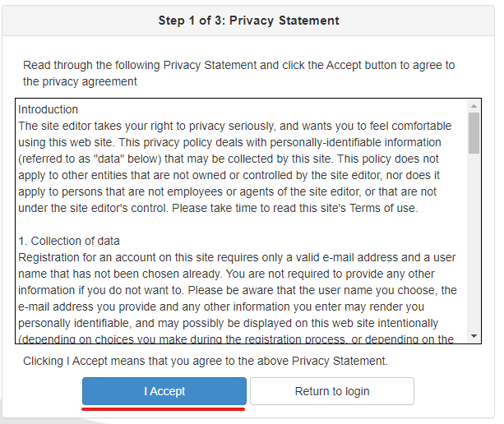Click the 'Read through the following Privacy Statement' instruction

click(x=238, y=65)
